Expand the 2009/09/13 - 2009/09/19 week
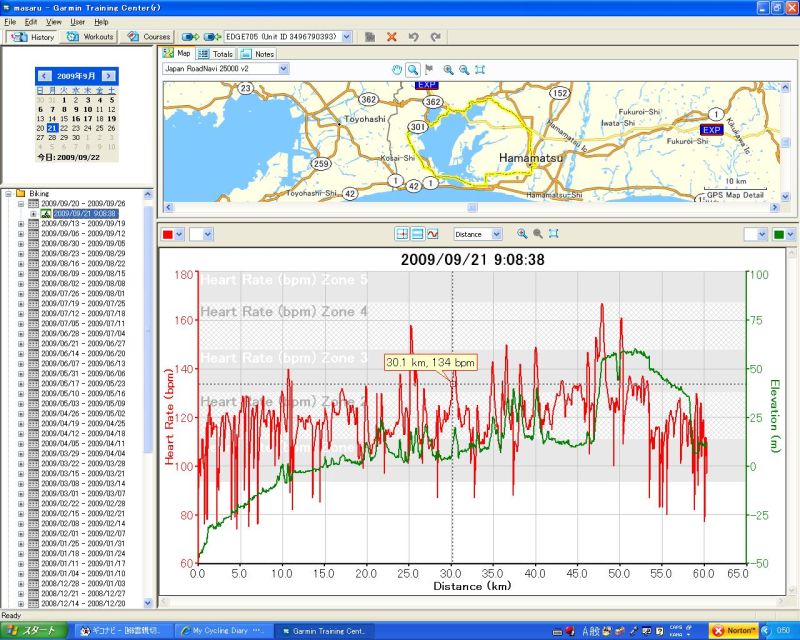Screen dimensions: 800x640 [21, 224]
